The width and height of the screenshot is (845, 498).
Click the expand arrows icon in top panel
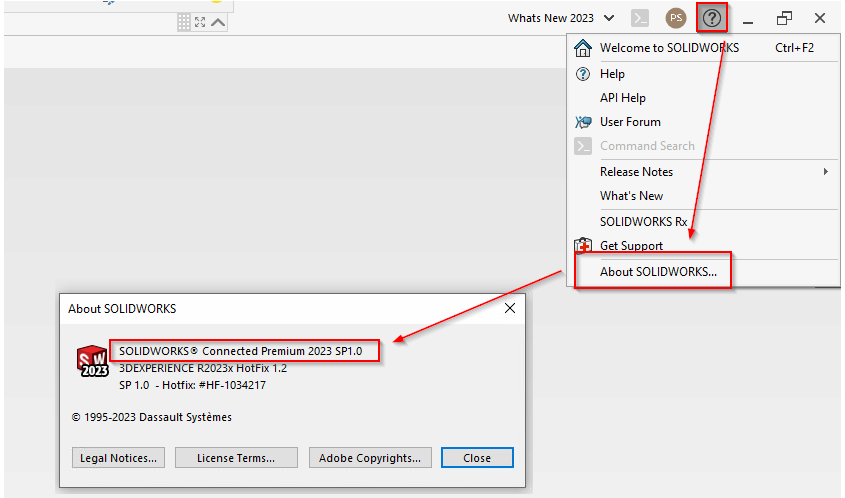(x=200, y=22)
